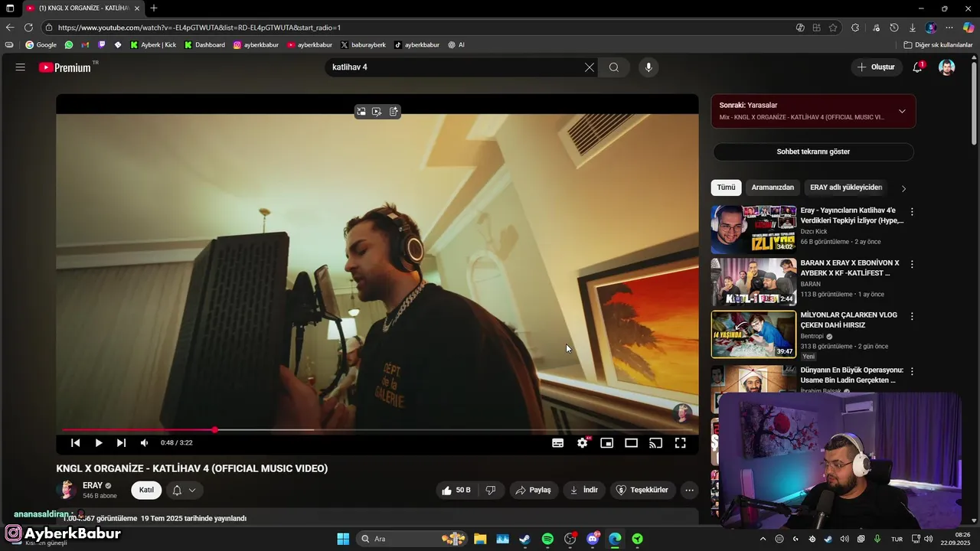Skip to the next video in the player

(121, 442)
